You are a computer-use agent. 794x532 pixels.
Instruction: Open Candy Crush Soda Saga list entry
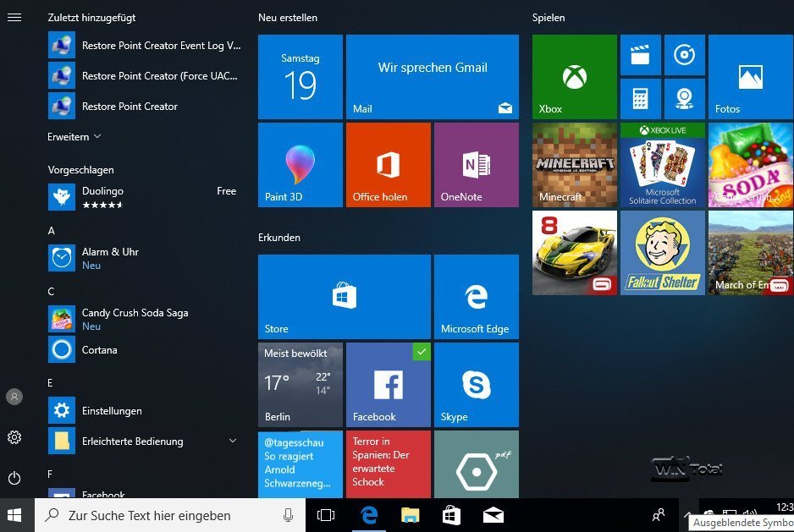(x=144, y=319)
